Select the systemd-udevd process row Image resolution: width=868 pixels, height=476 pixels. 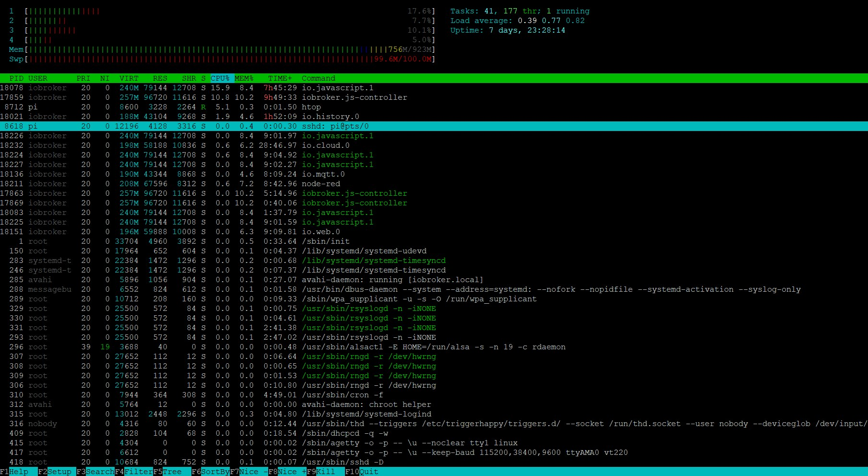(x=434, y=251)
